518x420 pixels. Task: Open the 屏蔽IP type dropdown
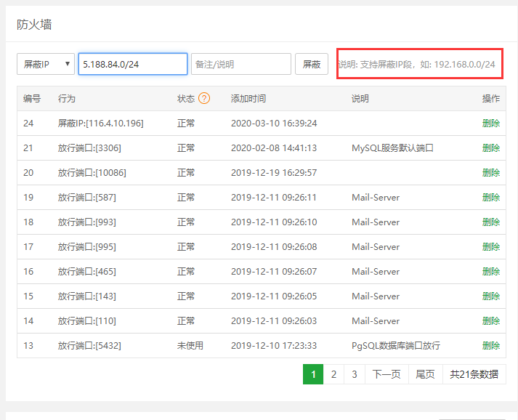tap(45, 64)
